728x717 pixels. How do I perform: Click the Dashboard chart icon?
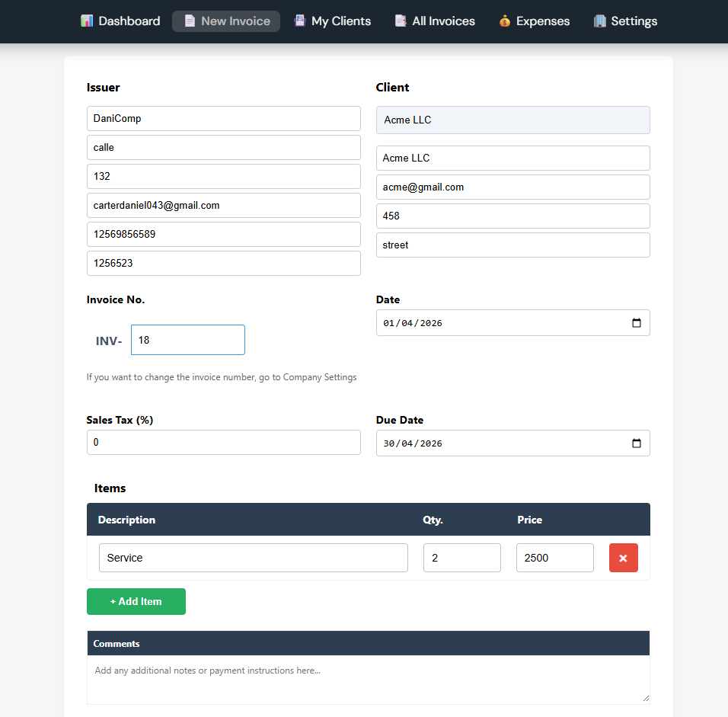click(x=86, y=21)
